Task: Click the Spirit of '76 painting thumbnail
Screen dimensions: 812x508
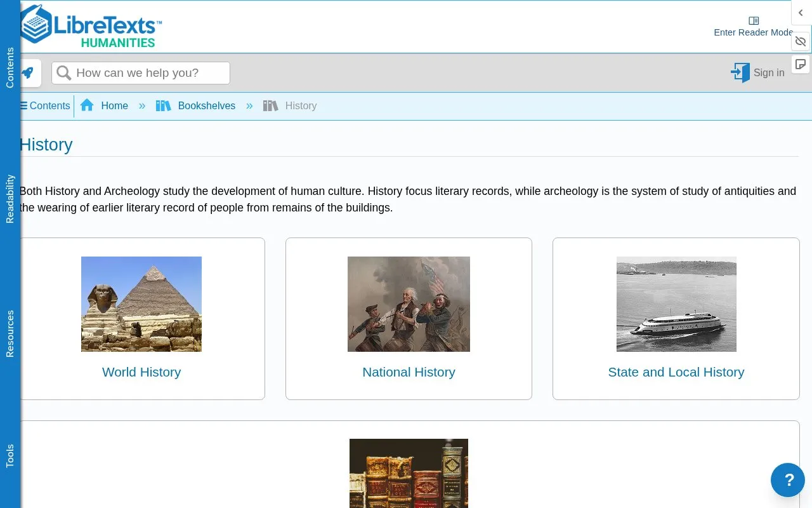Action: coord(409,304)
